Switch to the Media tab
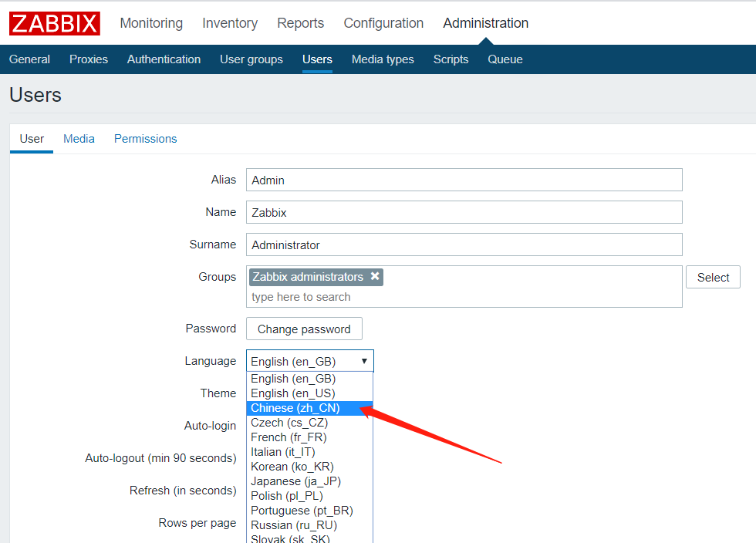This screenshot has width=756, height=543. tap(79, 139)
